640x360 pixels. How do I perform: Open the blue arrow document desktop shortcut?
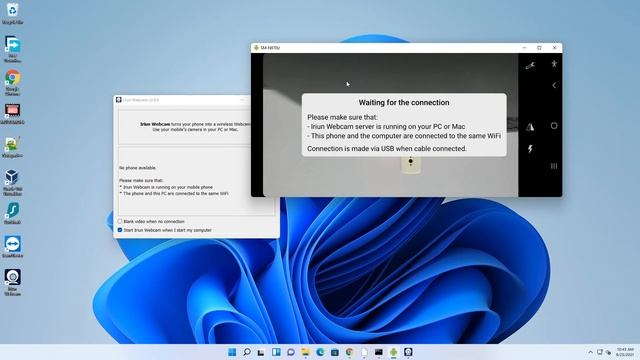13,49
